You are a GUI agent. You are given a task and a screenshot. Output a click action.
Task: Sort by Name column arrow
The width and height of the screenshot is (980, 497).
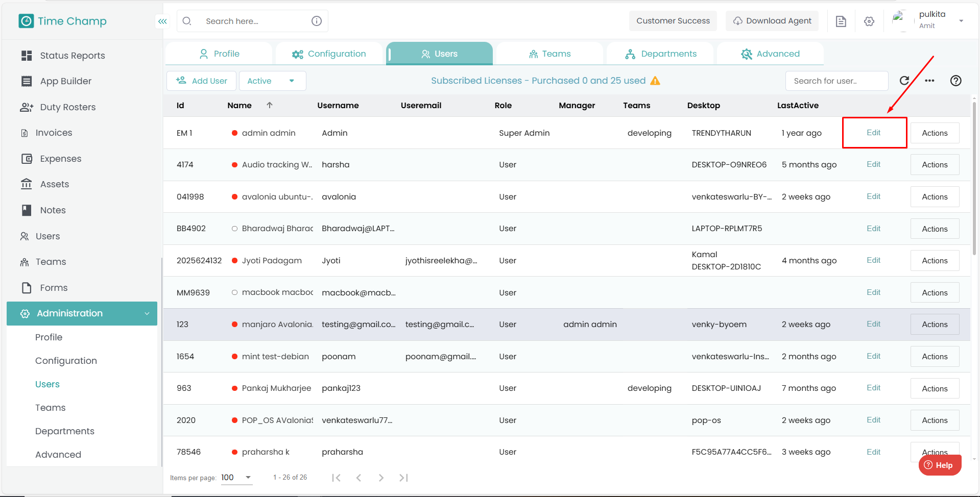[270, 105]
